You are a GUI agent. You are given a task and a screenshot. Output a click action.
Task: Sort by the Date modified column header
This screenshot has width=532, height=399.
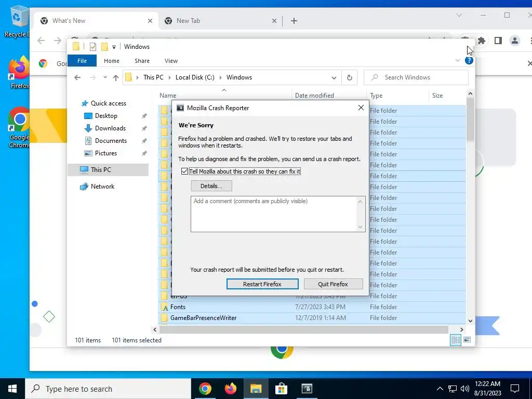click(x=314, y=96)
